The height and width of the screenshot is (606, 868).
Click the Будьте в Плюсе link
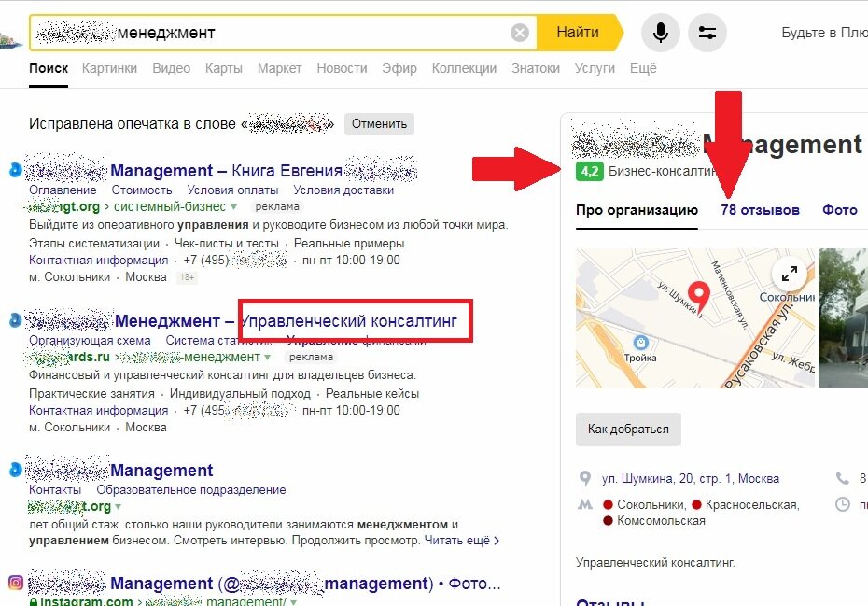pyautogui.click(x=824, y=33)
